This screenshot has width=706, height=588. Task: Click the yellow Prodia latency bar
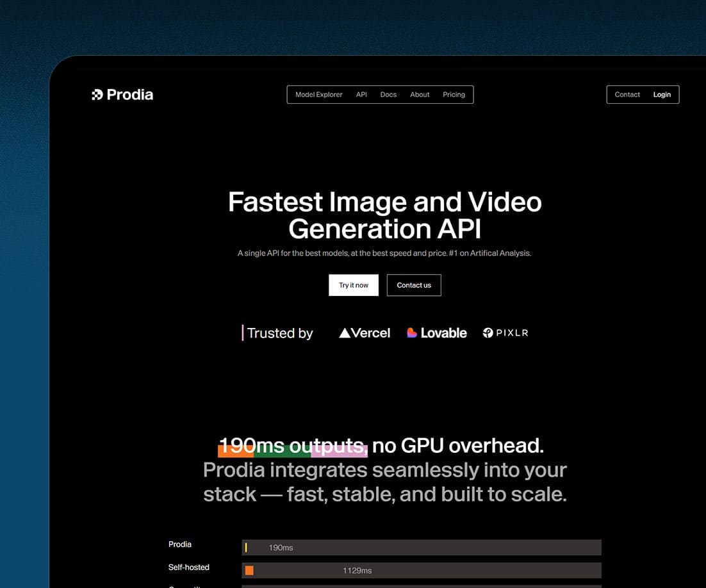[246, 548]
